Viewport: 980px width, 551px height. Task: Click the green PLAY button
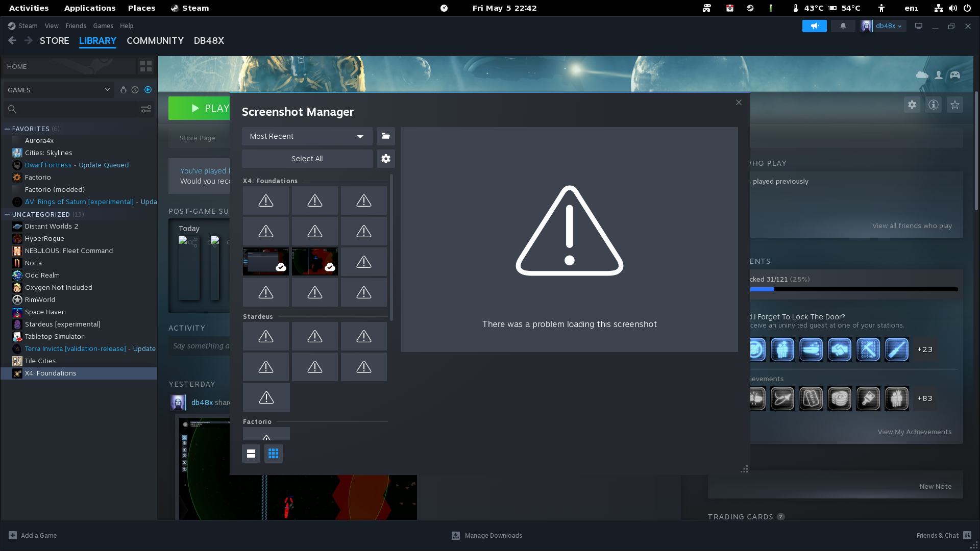[200, 108]
